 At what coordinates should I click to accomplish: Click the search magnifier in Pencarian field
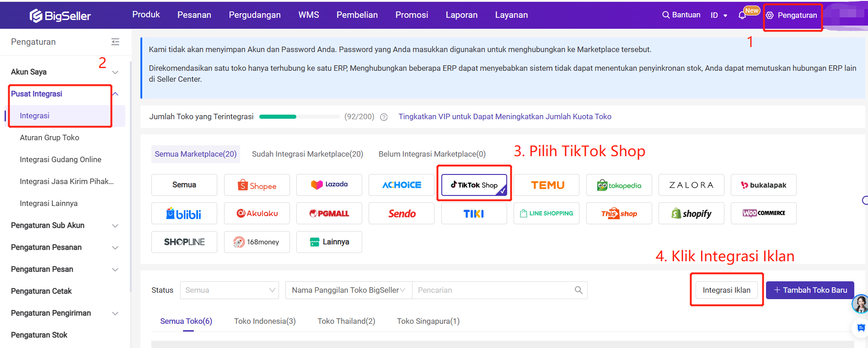click(x=579, y=290)
